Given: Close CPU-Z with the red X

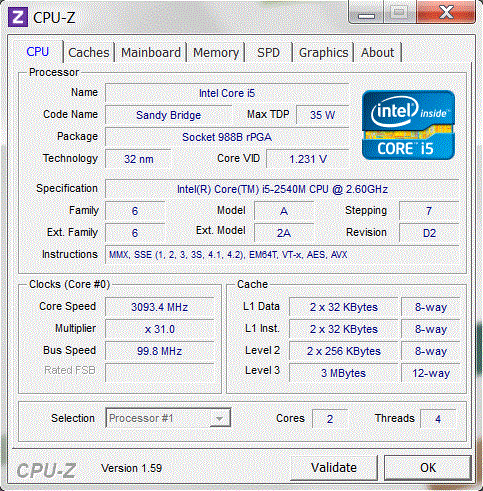Looking at the screenshot, I should (446, 12).
